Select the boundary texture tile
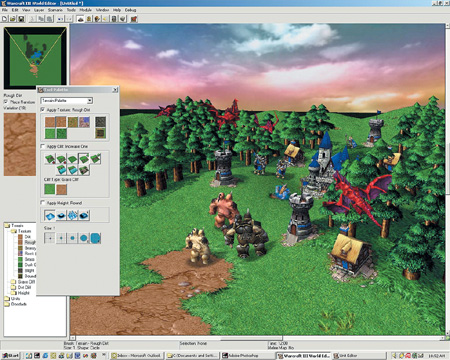The width and height of the screenshot is (450, 360). [100, 133]
